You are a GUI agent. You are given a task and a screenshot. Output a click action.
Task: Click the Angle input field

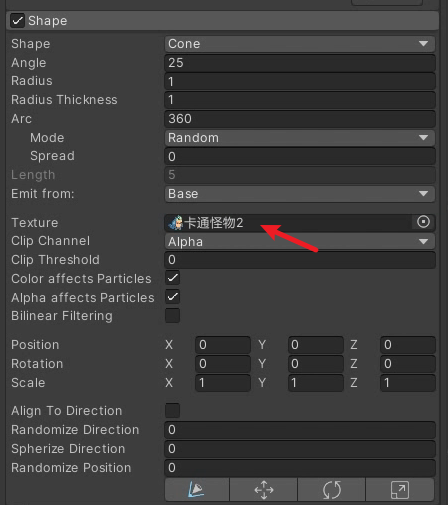(x=300, y=63)
